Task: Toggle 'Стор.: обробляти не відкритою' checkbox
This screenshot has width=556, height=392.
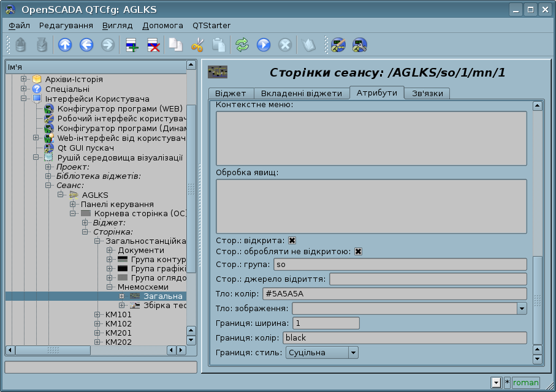Action: click(x=358, y=252)
